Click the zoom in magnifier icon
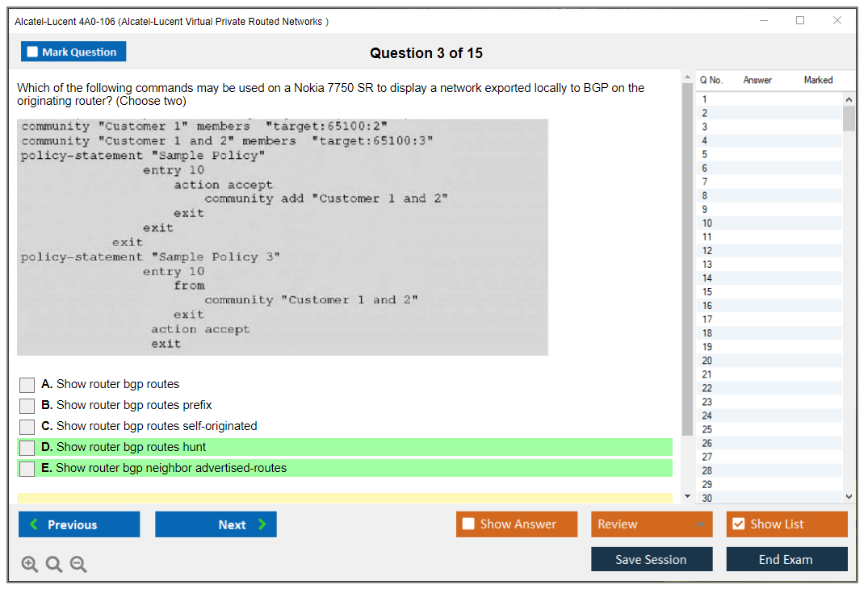 coord(30,565)
